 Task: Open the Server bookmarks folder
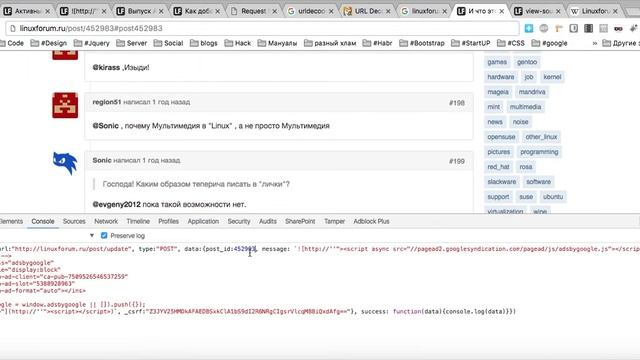click(131, 43)
